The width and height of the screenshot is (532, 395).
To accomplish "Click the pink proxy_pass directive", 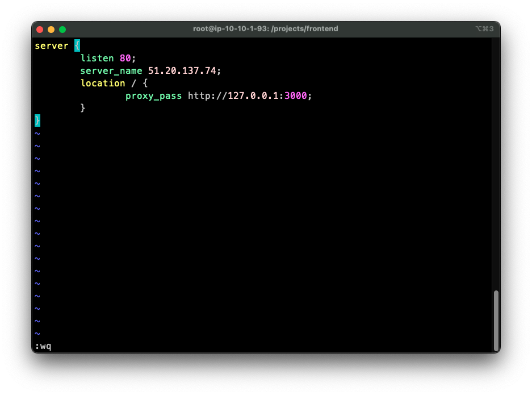I will (153, 95).
